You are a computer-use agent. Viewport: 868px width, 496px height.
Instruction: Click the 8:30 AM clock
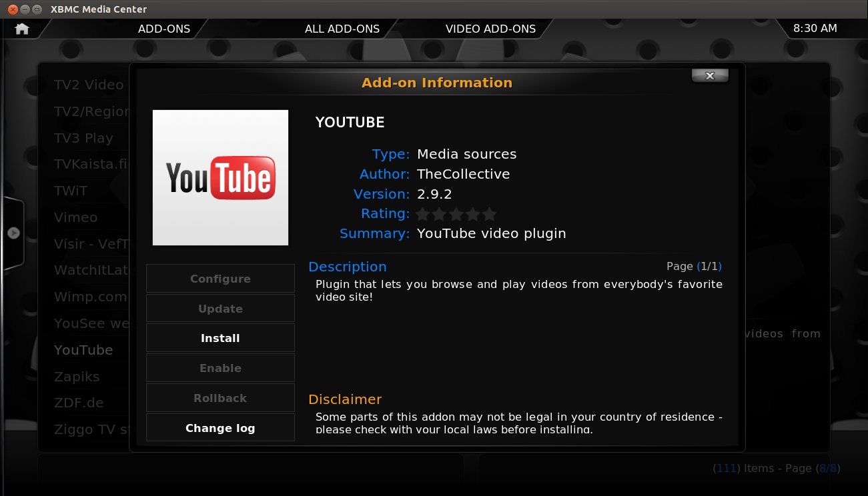click(x=815, y=29)
